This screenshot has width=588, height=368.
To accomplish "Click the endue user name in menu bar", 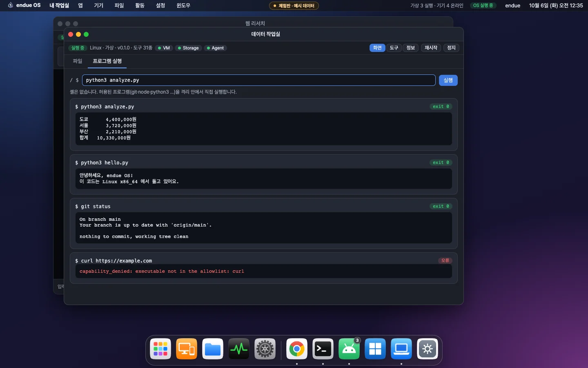I will coord(513,5).
